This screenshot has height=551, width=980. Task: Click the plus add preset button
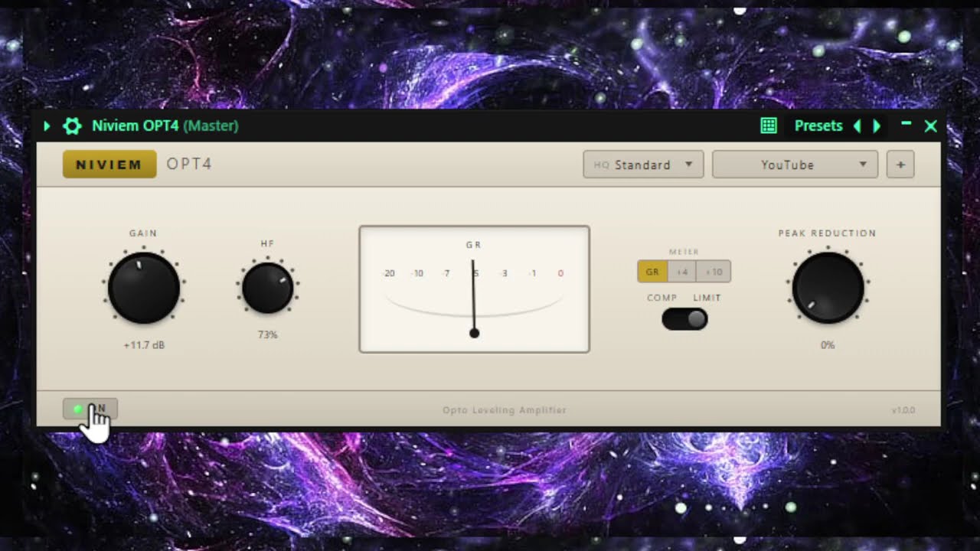(x=900, y=165)
